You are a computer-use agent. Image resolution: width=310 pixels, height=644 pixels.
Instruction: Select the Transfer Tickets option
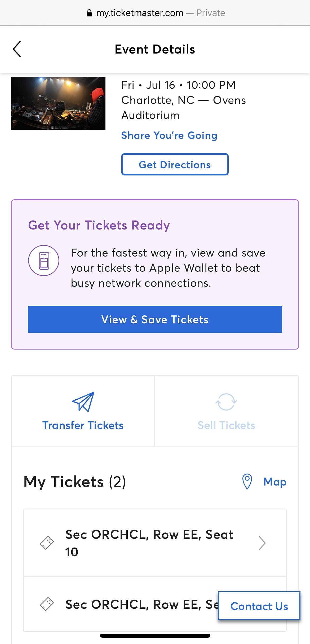[83, 411]
